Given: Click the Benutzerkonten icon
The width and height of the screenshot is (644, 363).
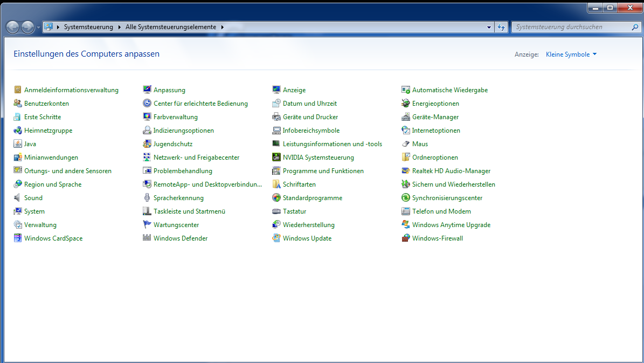Looking at the screenshot, I should click(18, 103).
